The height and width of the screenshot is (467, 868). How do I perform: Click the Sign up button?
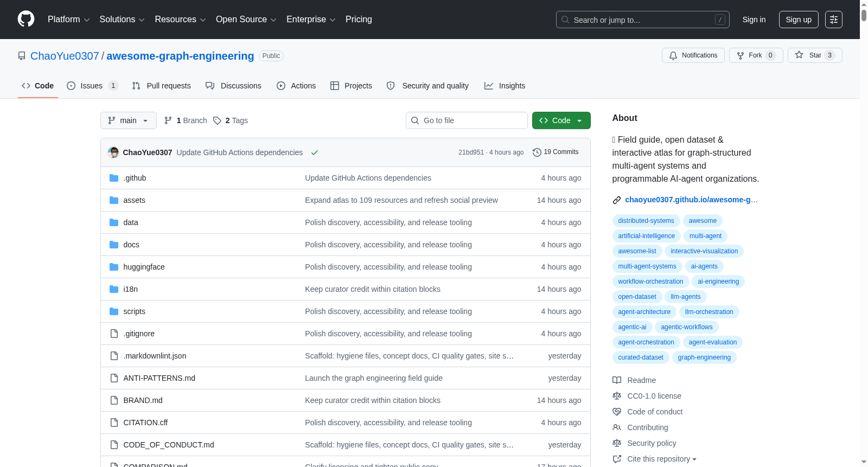tap(799, 20)
